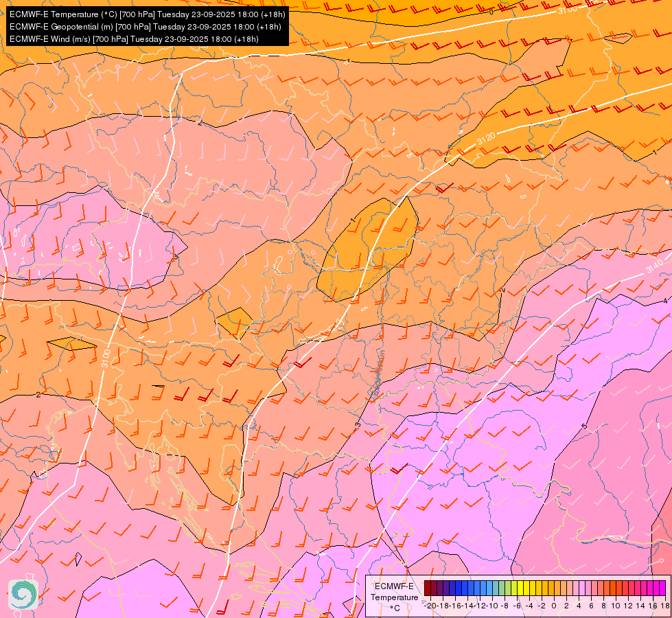The width and height of the screenshot is (672, 618).
Task: Click the spiral weather logo icon
Action: point(23,595)
